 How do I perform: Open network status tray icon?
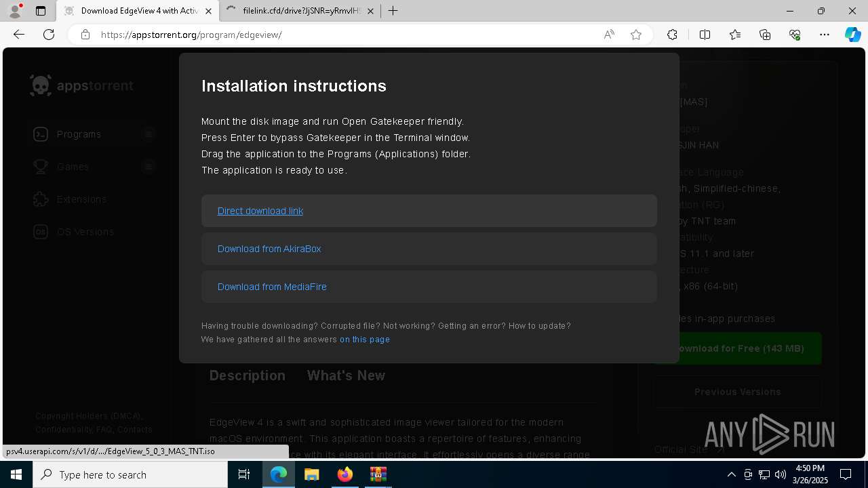click(x=764, y=474)
